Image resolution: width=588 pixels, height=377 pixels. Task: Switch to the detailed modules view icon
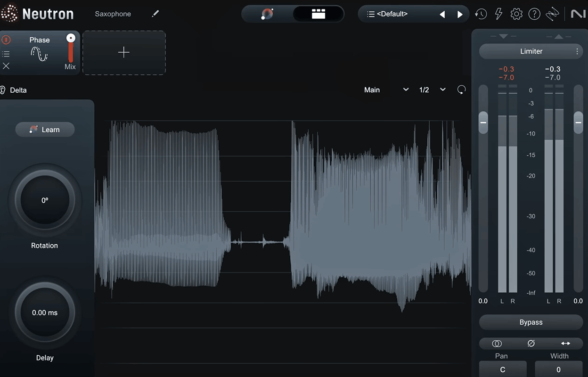318,14
